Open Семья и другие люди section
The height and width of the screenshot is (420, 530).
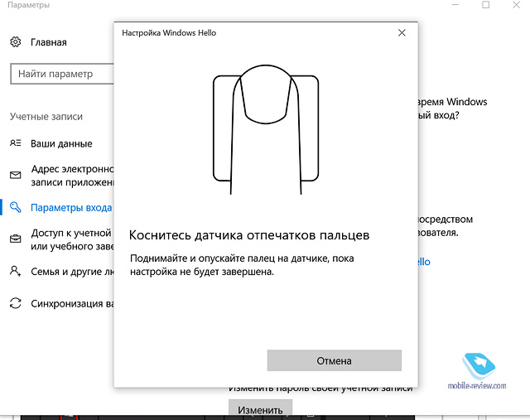pyautogui.click(x=72, y=272)
